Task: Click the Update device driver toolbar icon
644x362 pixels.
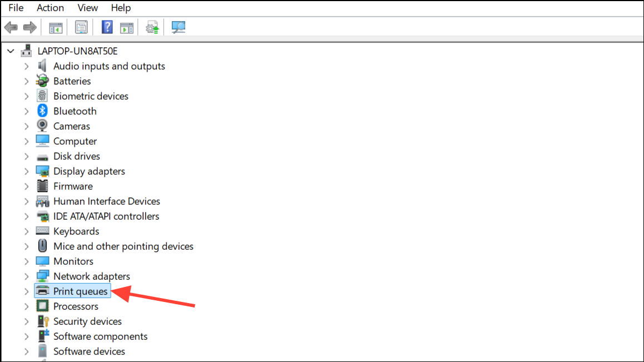Action: pyautogui.click(x=152, y=28)
